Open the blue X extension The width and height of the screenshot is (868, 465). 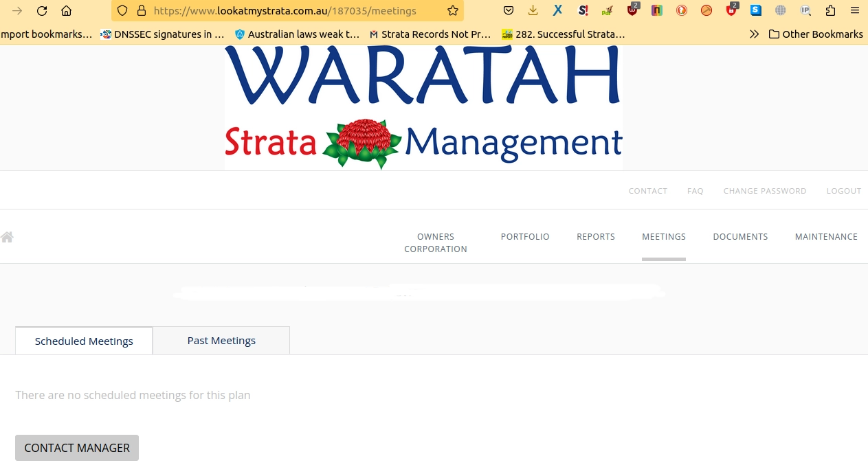point(558,10)
